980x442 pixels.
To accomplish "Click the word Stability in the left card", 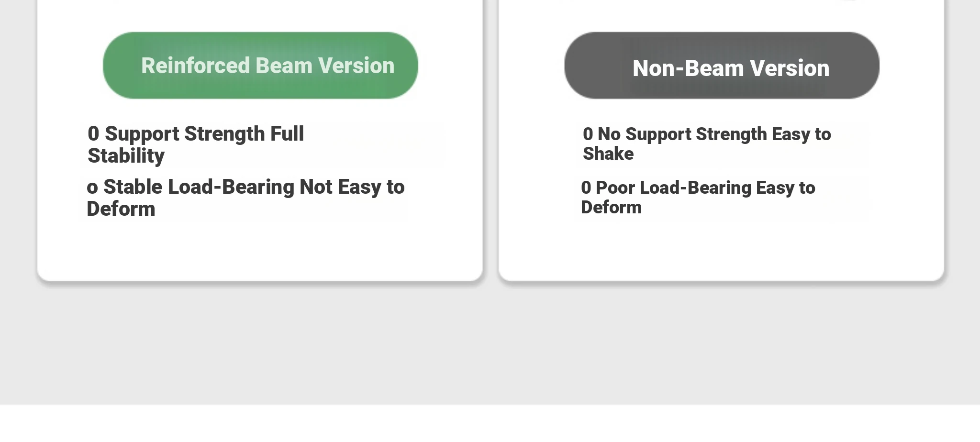I will click(126, 156).
